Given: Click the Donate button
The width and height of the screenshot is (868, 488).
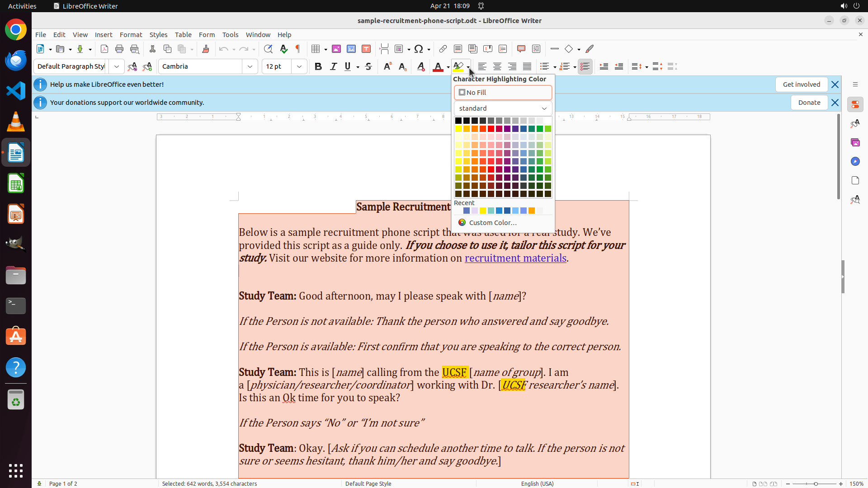Looking at the screenshot, I should (809, 103).
